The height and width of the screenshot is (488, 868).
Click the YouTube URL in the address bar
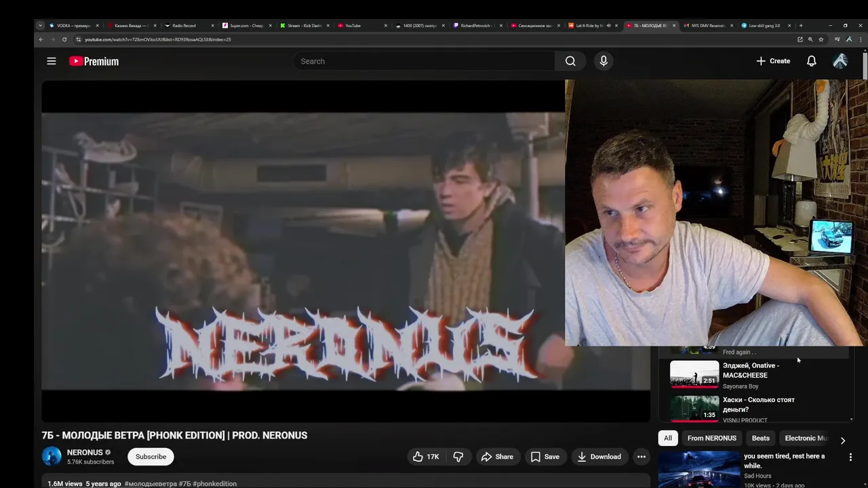(x=157, y=39)
